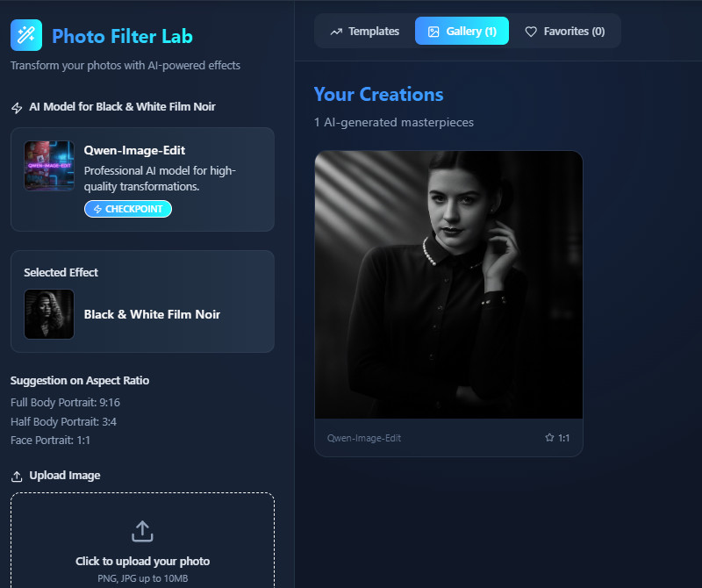Click the upload arrow icon in drop zone
Screen dimensions: 702x588
point(142,531)
